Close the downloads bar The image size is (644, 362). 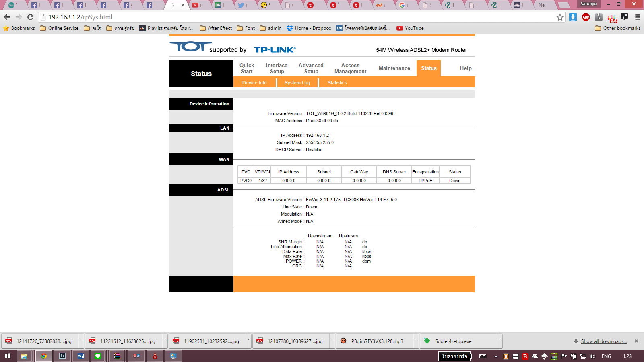(x=636, y=341)
